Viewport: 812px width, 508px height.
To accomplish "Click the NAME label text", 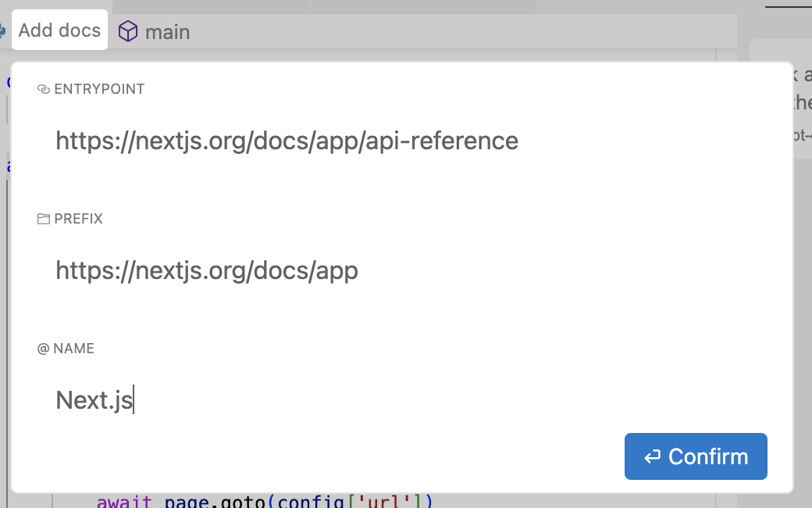I will click(x=73, y=349).
